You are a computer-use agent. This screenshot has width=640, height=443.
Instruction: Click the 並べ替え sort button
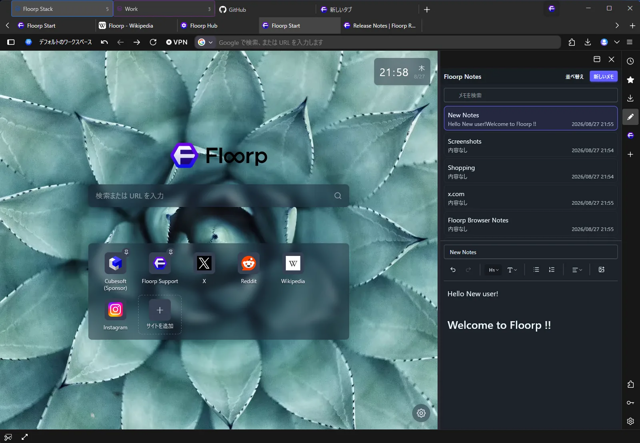(x=574, y=76)
